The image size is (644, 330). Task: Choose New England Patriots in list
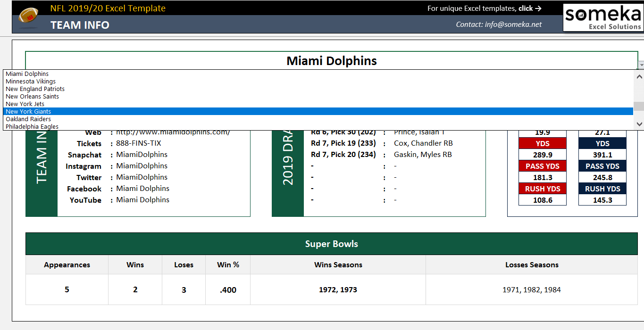pyautogui.click(x=318, y=89)
